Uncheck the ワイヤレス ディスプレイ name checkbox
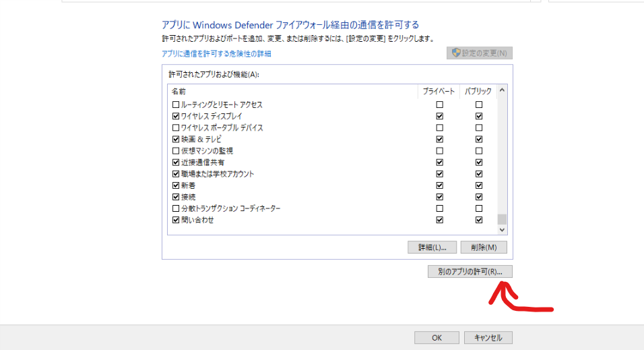 pos(176,116)
